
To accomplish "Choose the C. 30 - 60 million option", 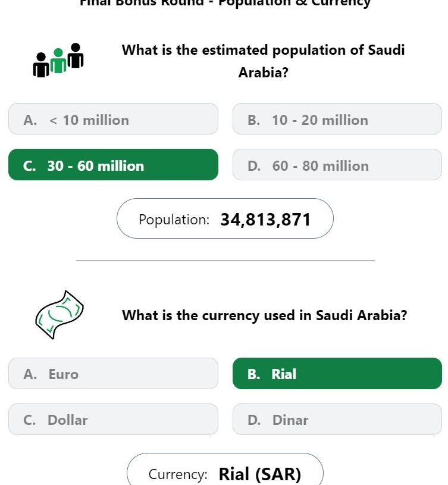I will point(113,165).
